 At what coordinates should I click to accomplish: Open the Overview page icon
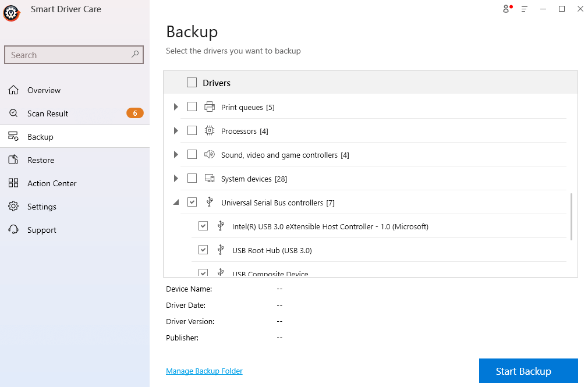tap(14, 90)
